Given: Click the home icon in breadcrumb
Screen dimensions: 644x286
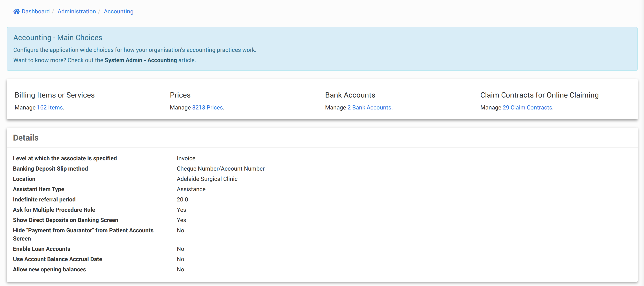Looking at the screenshot, I should tap(16, 11).
